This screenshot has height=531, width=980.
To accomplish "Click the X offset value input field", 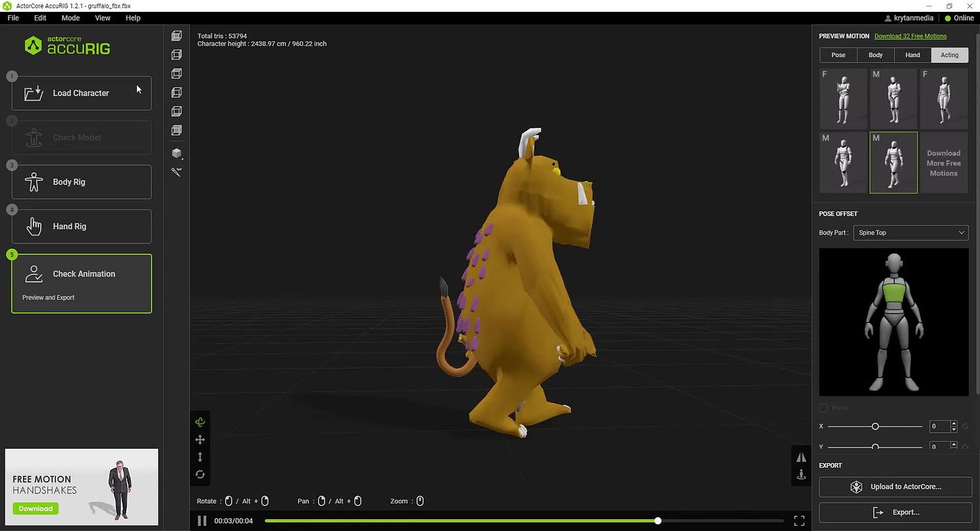I will tap(940, 426).
